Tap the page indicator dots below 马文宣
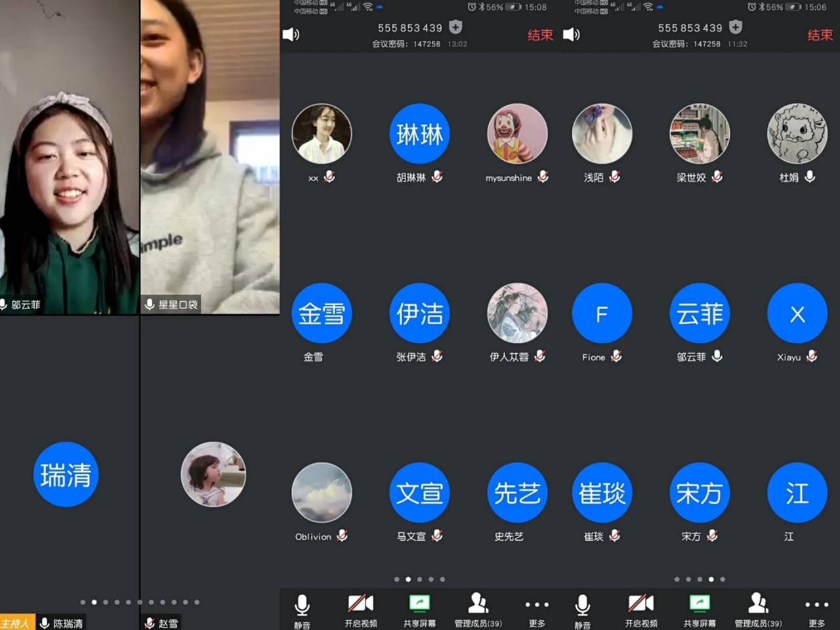This screenshot has height=630, width=840. click(419, 579)
